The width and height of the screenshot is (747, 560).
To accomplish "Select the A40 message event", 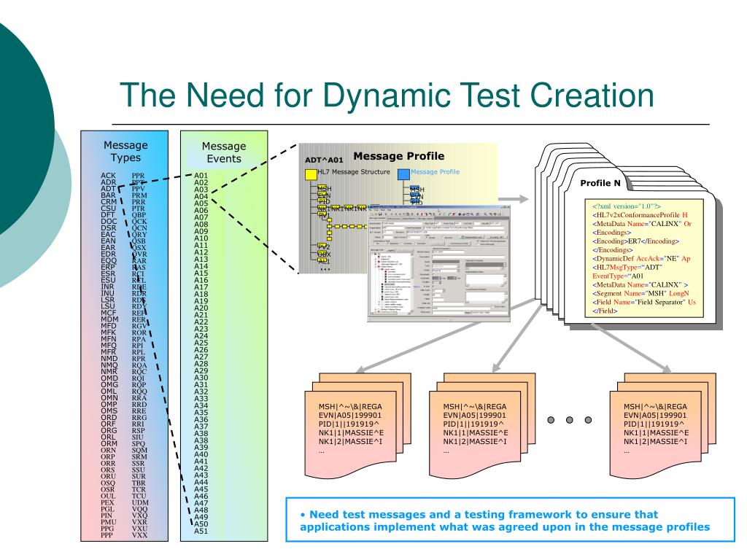I will 201,454.
